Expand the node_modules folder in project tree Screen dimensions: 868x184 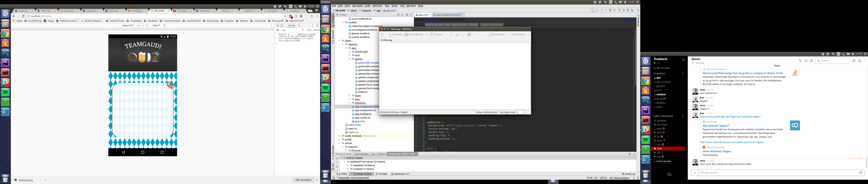coord(339,136)
